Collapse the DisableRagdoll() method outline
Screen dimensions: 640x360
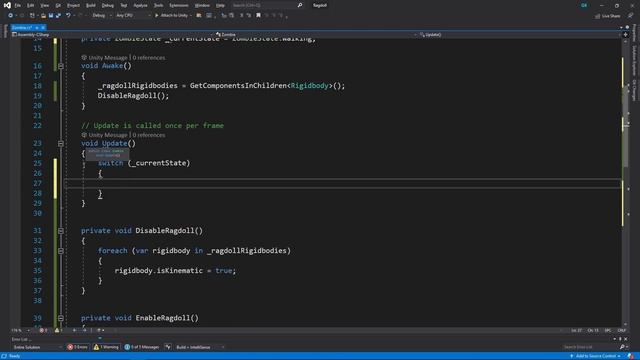tap(61, 231)
